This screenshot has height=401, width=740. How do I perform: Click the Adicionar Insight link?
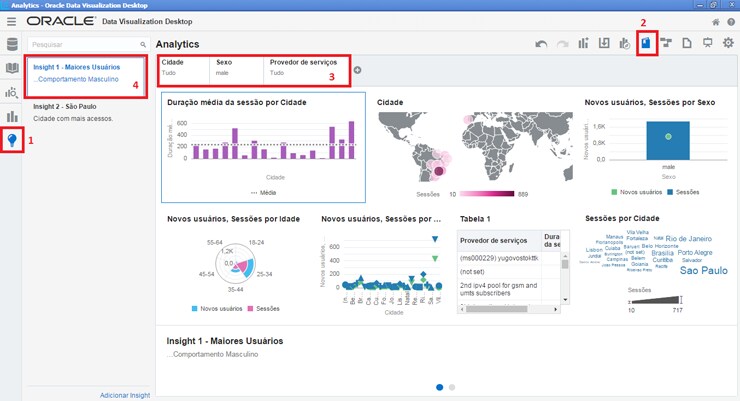125,396
